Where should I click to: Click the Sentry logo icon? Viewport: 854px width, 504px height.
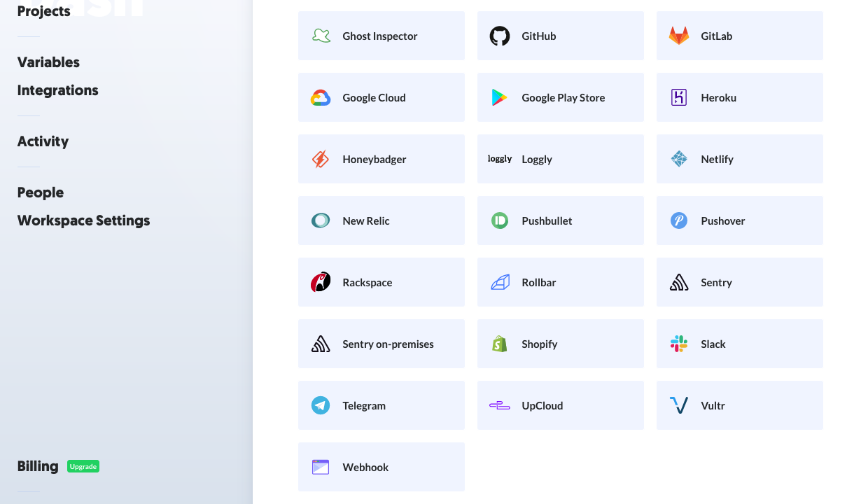679,282
